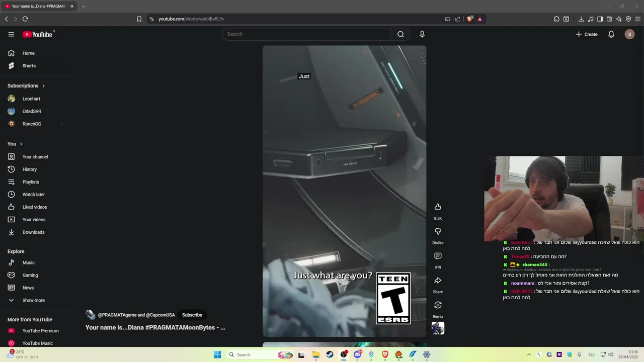Open the OdedSVR subscription channel

tap(36, 112)
